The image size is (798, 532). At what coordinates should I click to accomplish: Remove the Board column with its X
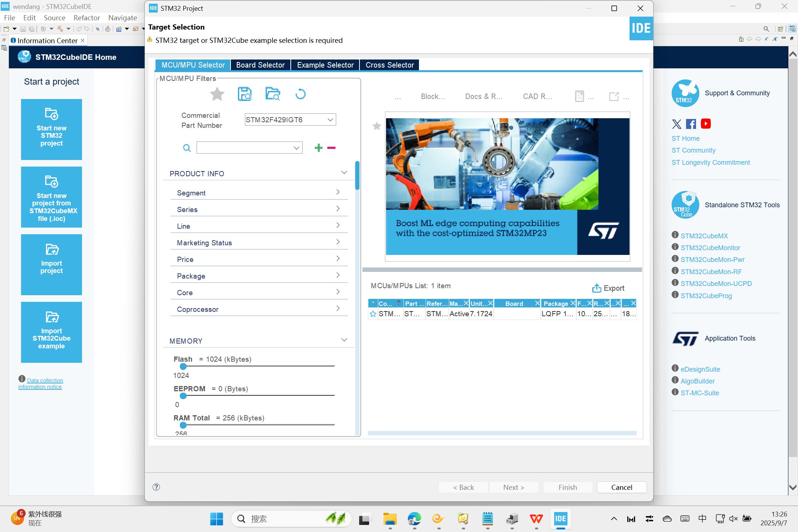click(538, 303)
